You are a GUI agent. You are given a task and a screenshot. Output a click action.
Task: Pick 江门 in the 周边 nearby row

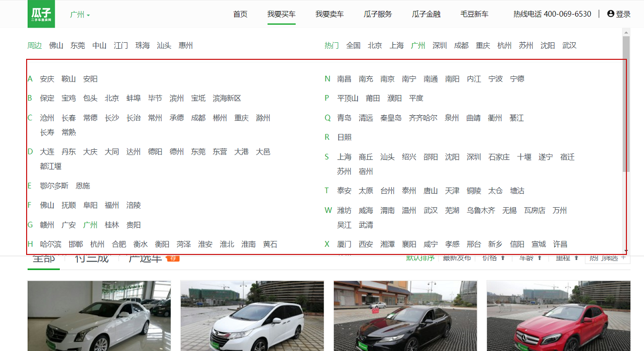pyautogui.click(x=121, y=45)
